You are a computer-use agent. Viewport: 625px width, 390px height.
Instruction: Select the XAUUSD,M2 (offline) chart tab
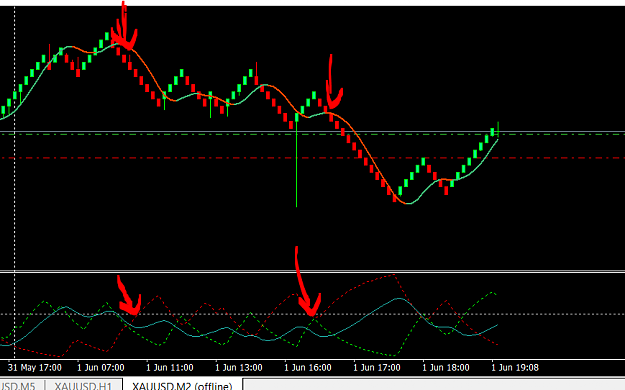tap(182, 385)
